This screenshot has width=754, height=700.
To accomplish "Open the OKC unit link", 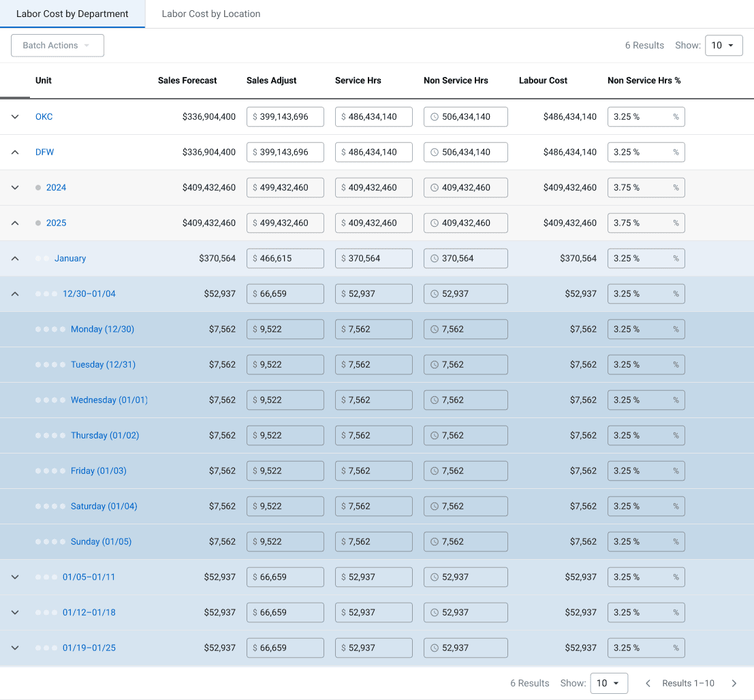I will tap(44, 117).
